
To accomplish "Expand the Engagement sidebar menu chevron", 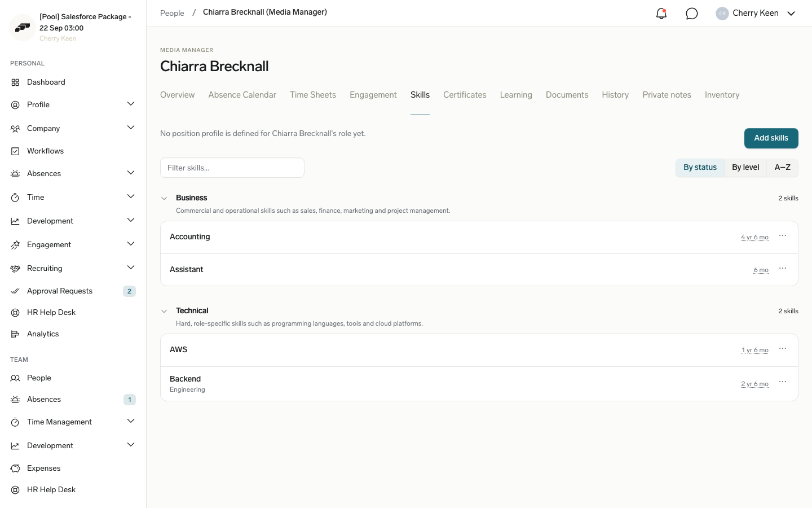I will click(131, 244).
